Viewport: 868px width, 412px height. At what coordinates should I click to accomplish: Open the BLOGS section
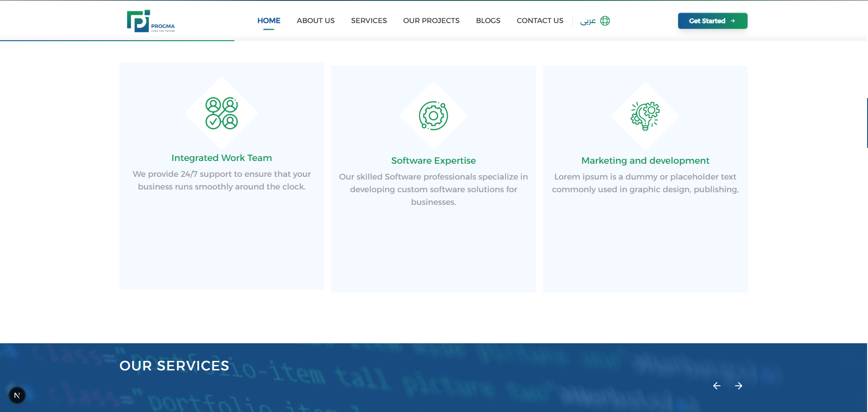(488, 20)
